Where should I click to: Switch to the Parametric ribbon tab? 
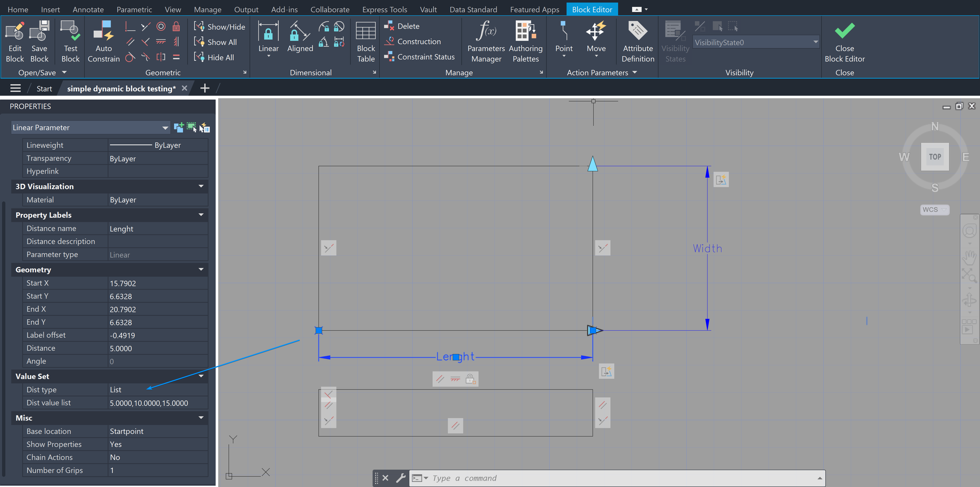134,9
